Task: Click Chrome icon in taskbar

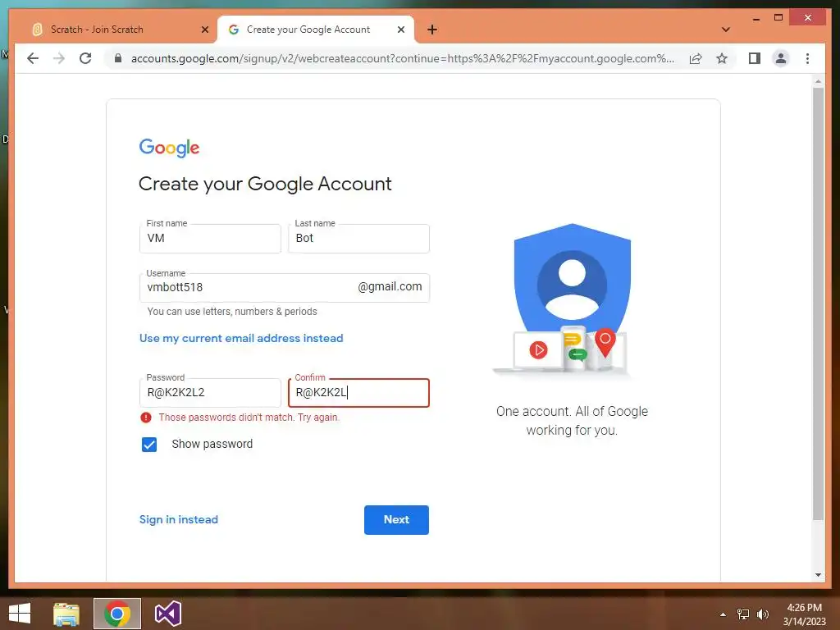Action: pos(117,614)
